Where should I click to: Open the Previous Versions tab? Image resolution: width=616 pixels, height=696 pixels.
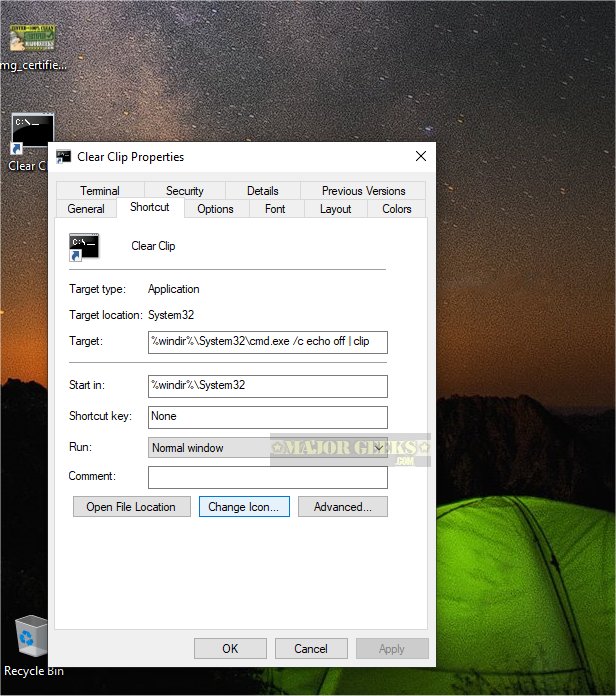coord(363,191)
